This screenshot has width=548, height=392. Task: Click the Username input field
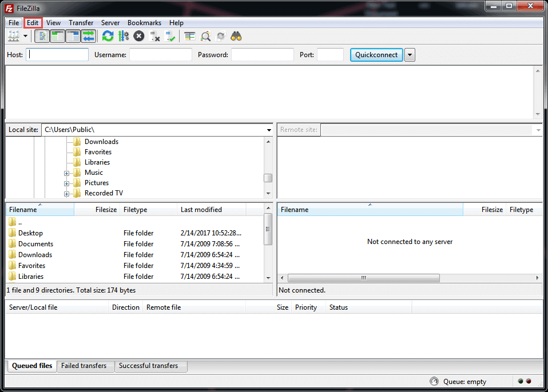161,55
